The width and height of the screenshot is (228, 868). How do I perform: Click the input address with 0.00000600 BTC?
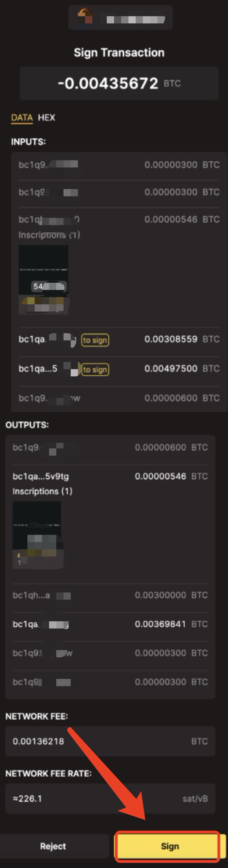click(49, 398)
